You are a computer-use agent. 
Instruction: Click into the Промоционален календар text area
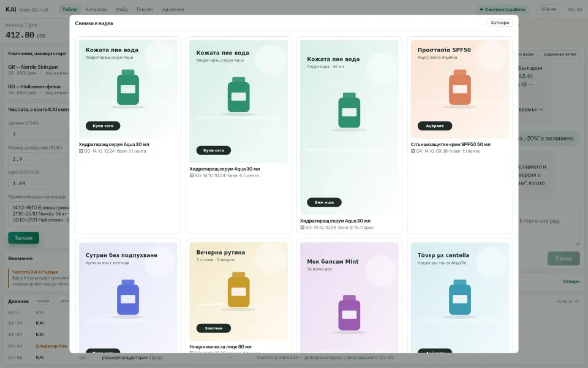coord(39,213)
